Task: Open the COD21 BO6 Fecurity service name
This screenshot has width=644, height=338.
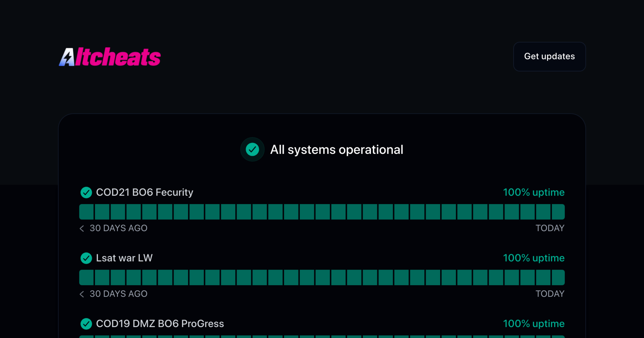Action: [x=144, y=192]
